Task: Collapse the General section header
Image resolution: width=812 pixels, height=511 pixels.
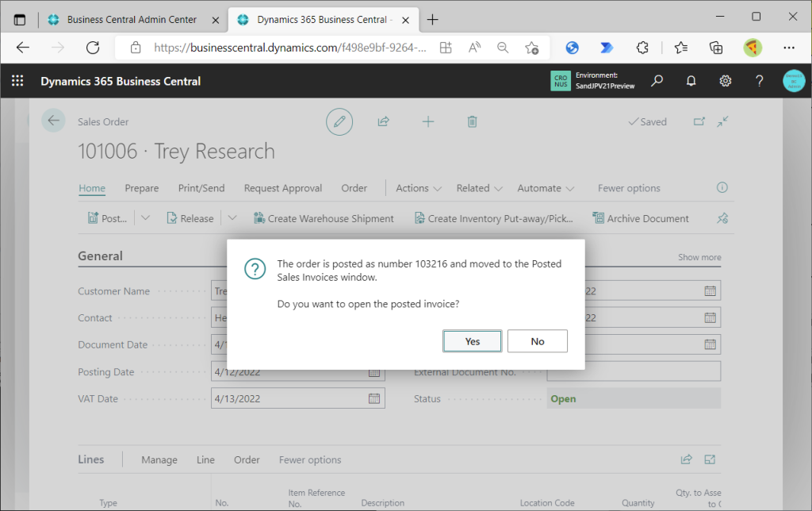Action: [100, 256]
